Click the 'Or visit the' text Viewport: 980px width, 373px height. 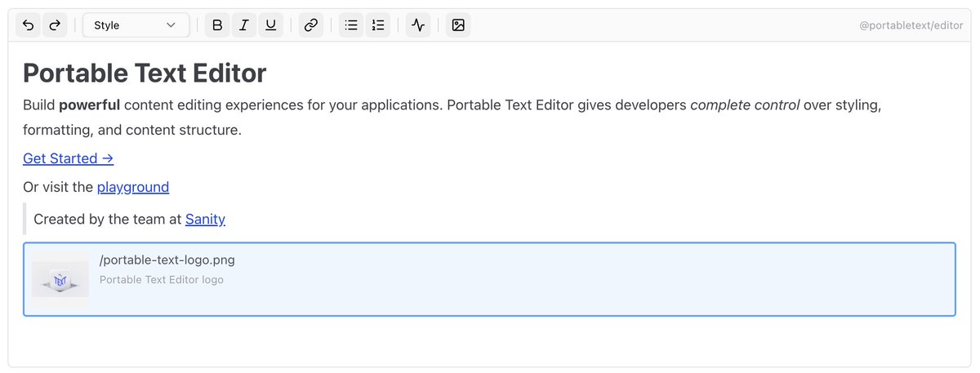click(x=58, y=187)
